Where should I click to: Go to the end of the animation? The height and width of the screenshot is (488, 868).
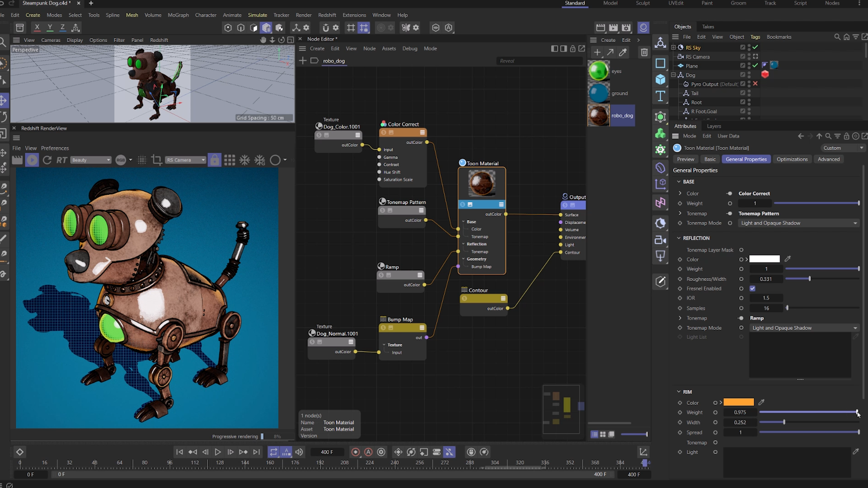[256, 452]
